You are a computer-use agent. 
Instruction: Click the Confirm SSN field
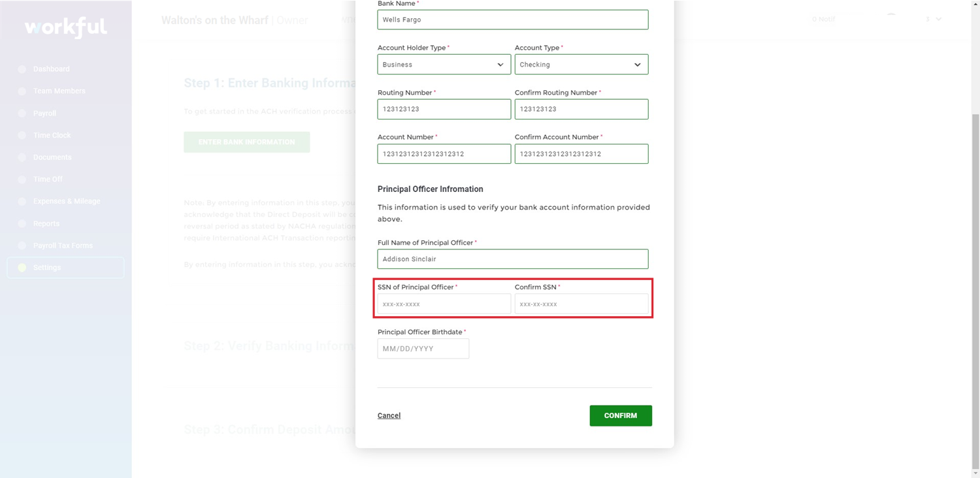tap(581, 304)
